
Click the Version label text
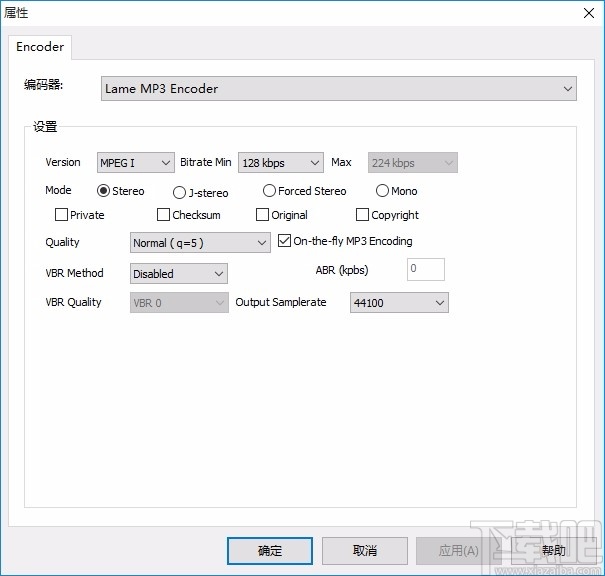(63, 162)
